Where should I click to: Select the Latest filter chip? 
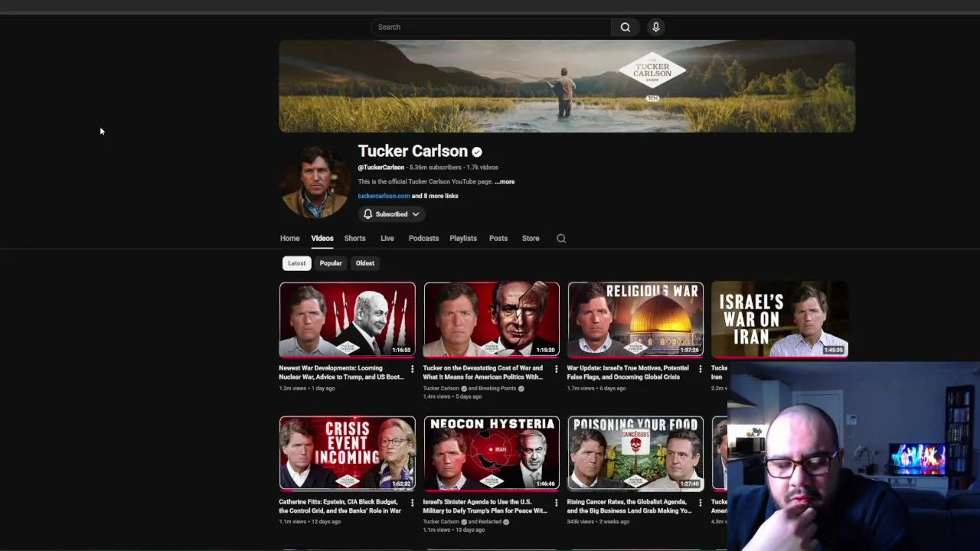coord(296,263)
